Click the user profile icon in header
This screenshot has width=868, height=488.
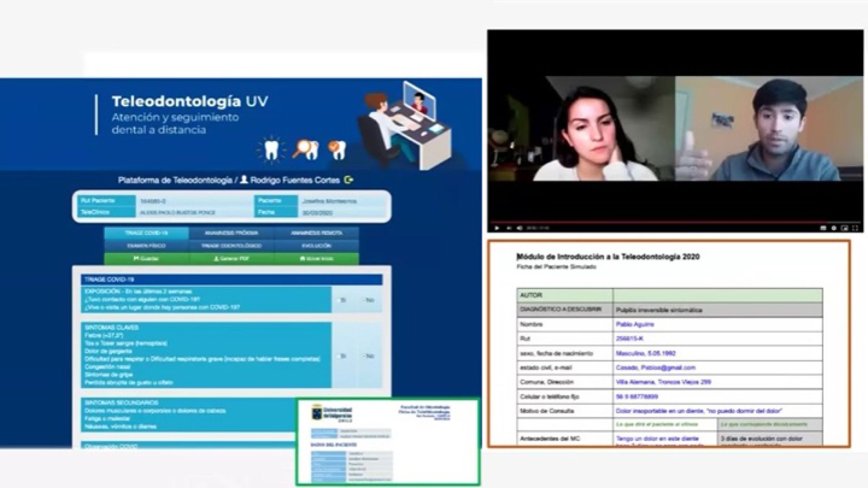[244, 180]
